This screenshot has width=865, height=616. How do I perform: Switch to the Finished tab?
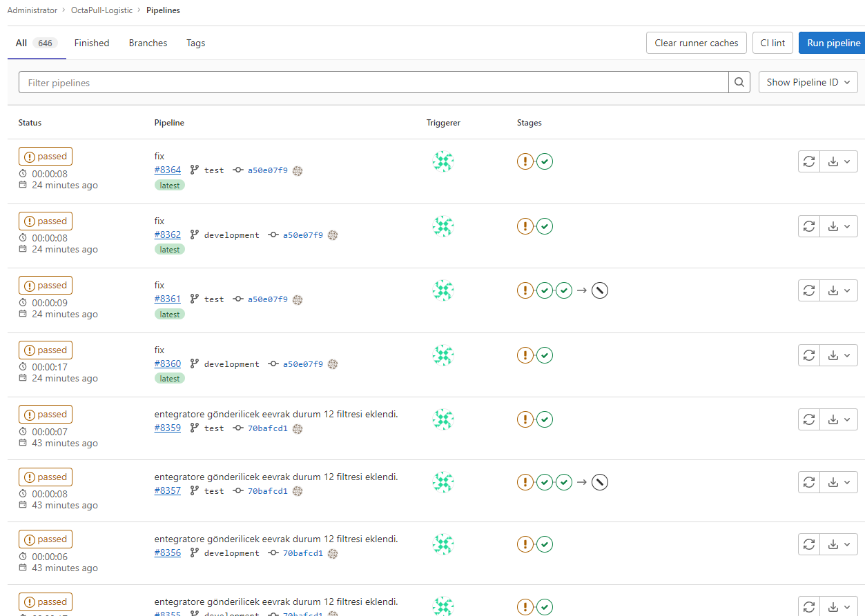coord(91,43)
